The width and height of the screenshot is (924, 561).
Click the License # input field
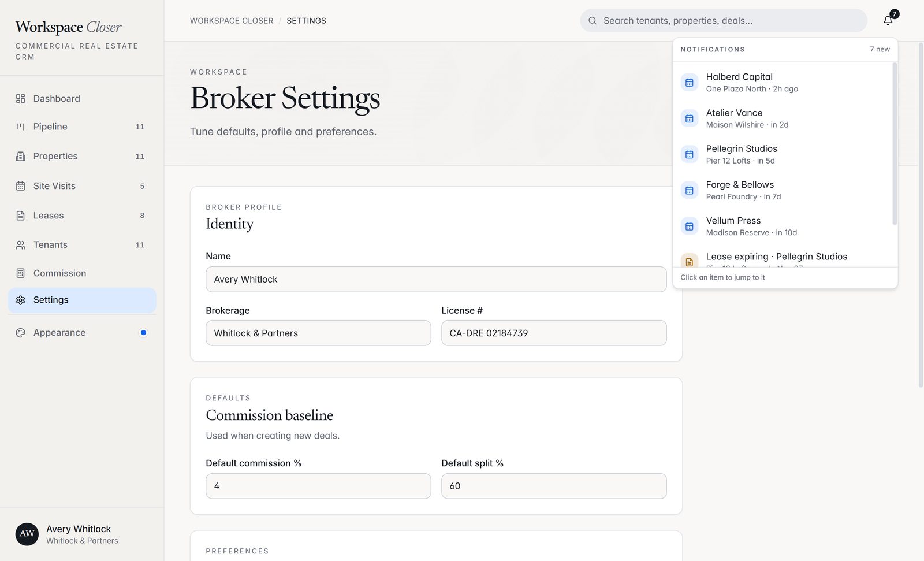tap(554, 333)
